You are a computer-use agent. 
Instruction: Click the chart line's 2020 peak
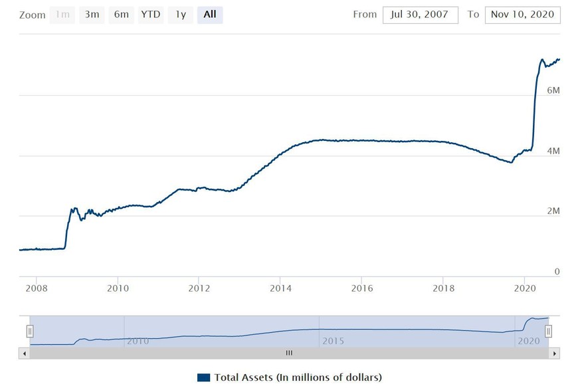(x=542, y=60)
